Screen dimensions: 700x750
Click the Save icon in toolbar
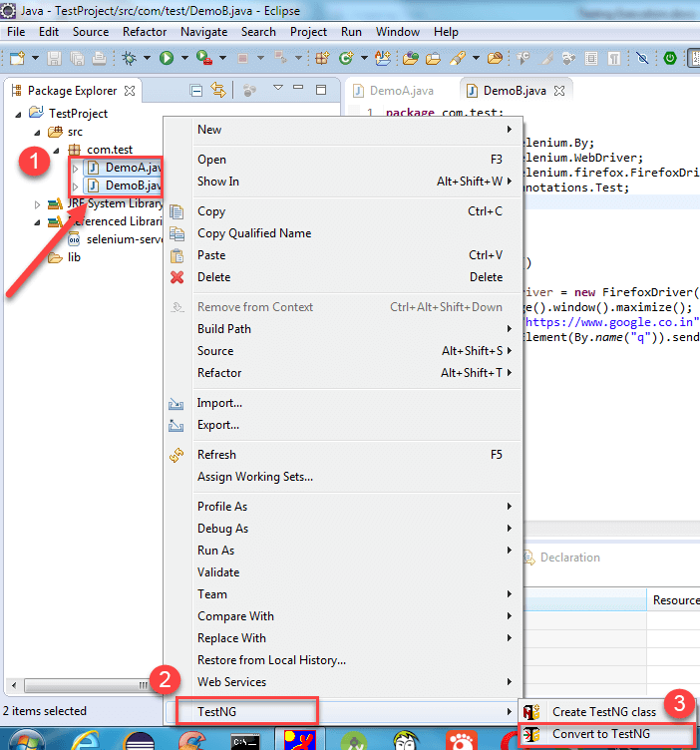tap(53, 59)
